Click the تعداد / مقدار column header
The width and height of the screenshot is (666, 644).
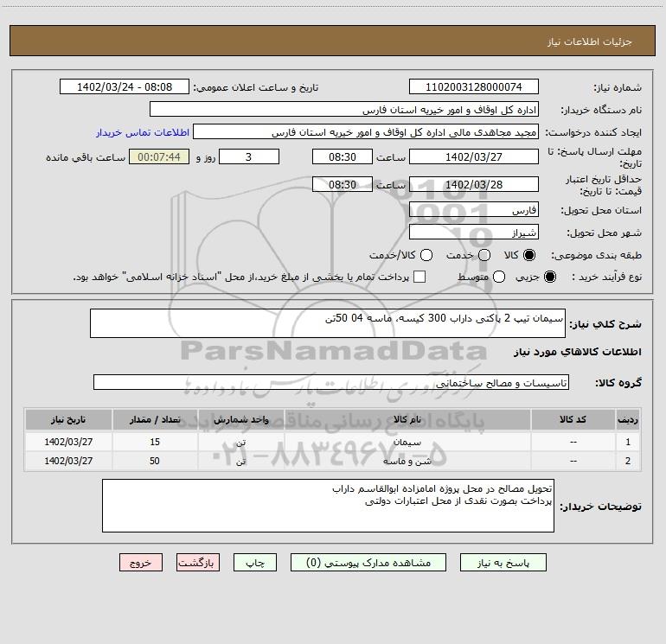click(x=155, y=420)
